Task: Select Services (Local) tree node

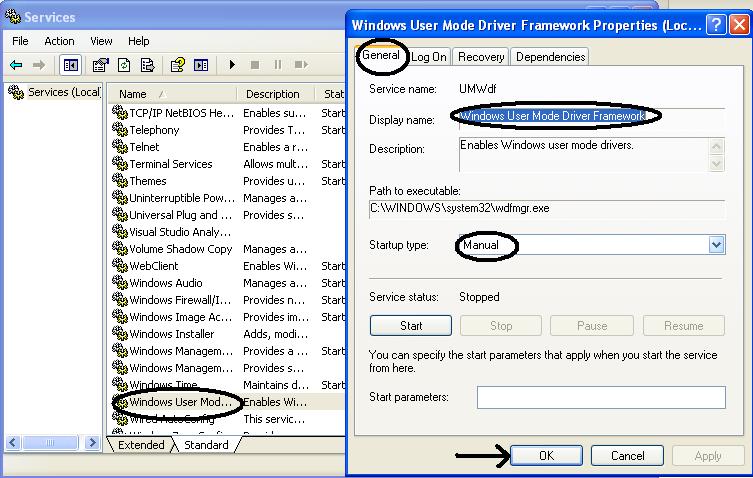Action: coord(64,92)
